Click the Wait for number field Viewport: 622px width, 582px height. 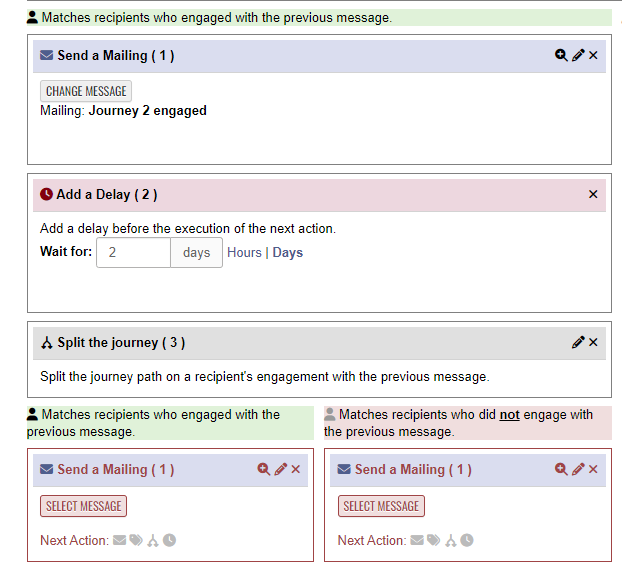134,253
